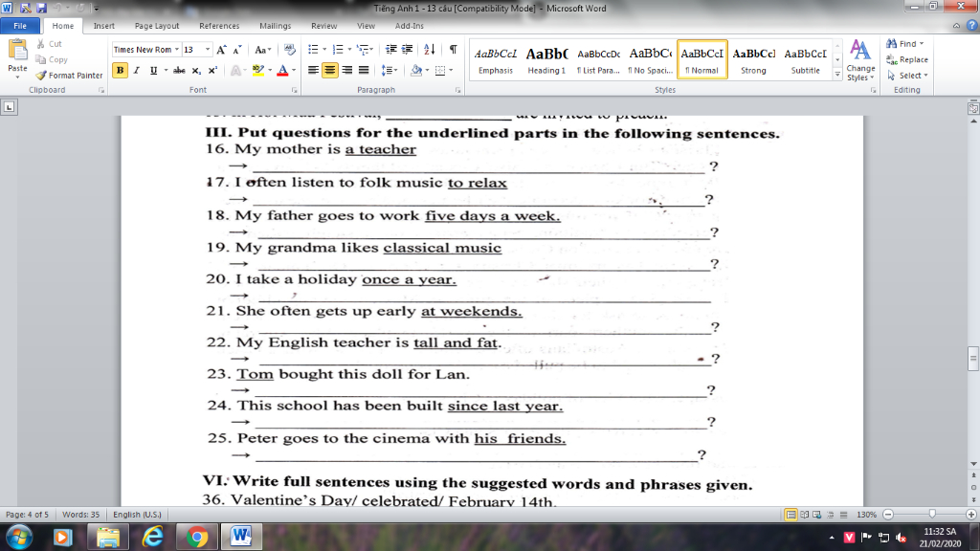Toggle the ruler display button
Image resolution: width=980 pixels, height=551 pixels.
(973, 108)
